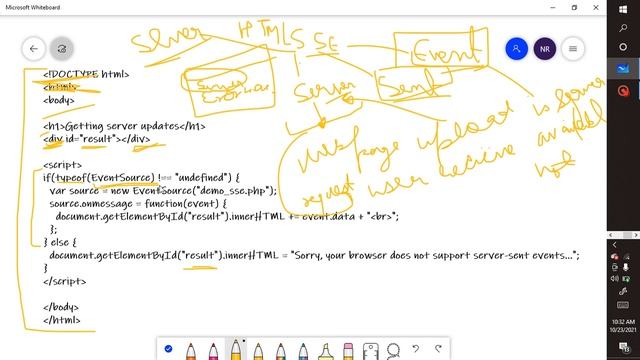Switch to Whiteboard app in taskbar
The height and width of the screenshot is (360, 640).
(x=623, y=69)
